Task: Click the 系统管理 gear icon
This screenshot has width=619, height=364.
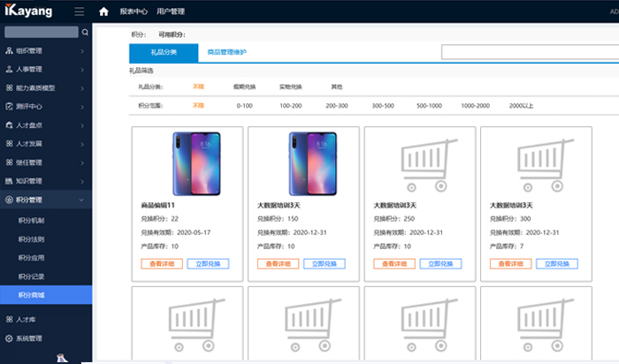Action: (9, 337)
